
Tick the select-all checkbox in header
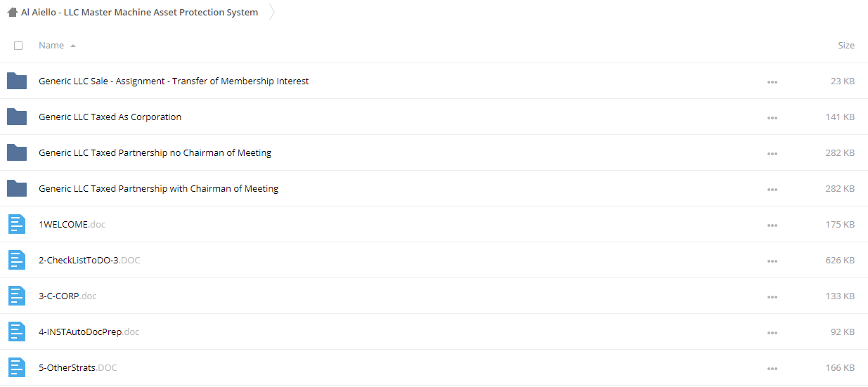pyautogui.click(x=18, y=46)
